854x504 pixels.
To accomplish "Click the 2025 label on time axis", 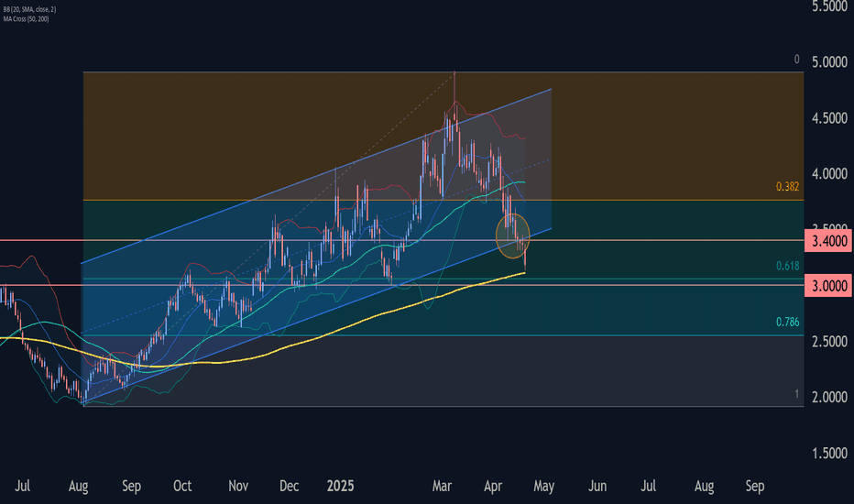I will [x=340, y=486].
